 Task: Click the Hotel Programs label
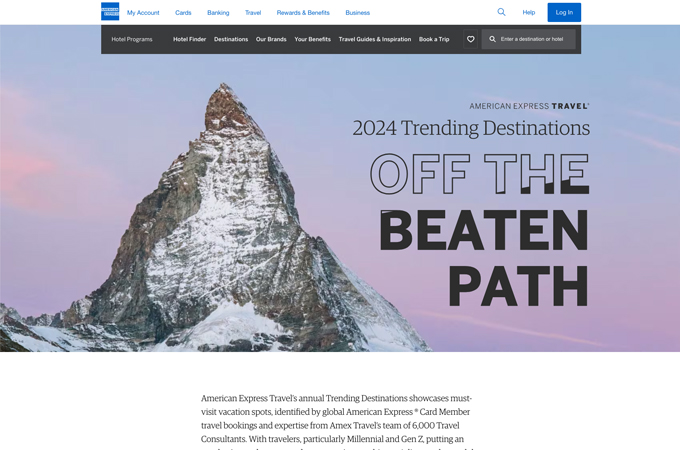132,39
